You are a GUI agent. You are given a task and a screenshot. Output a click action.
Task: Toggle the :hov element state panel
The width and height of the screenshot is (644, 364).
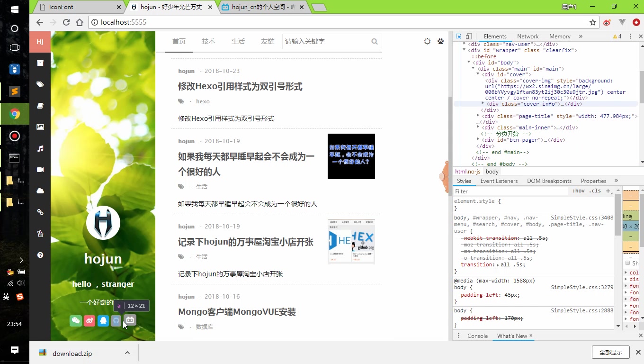pyautogui.click(x=579, y=191)
